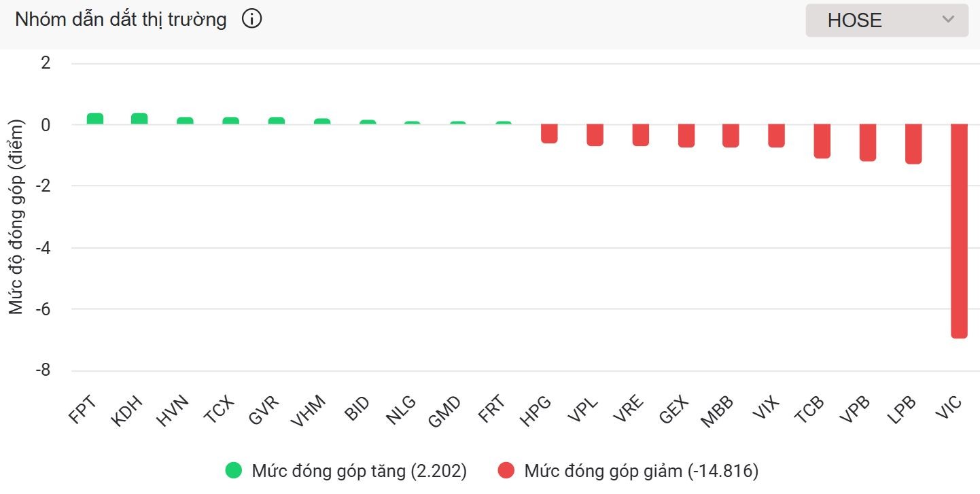The image size is (980, 494).
Task: Click the tall red VIC bar
Action: click(x=959, y=231)
